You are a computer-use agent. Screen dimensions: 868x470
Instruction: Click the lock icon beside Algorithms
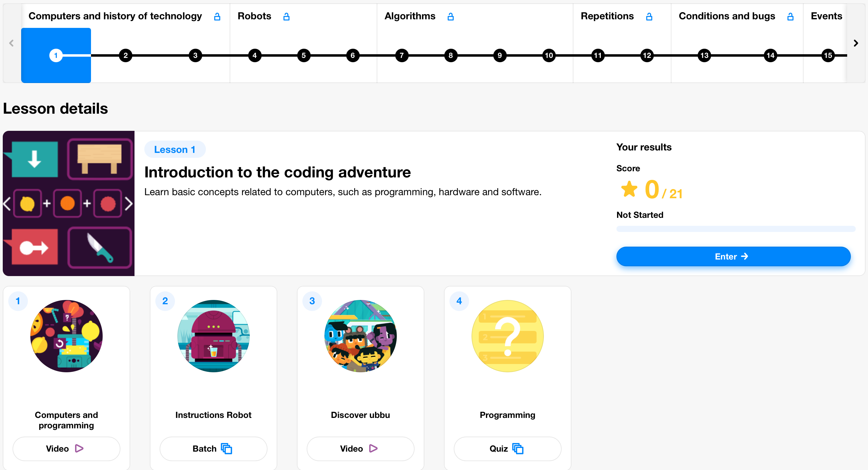point(451,16)
